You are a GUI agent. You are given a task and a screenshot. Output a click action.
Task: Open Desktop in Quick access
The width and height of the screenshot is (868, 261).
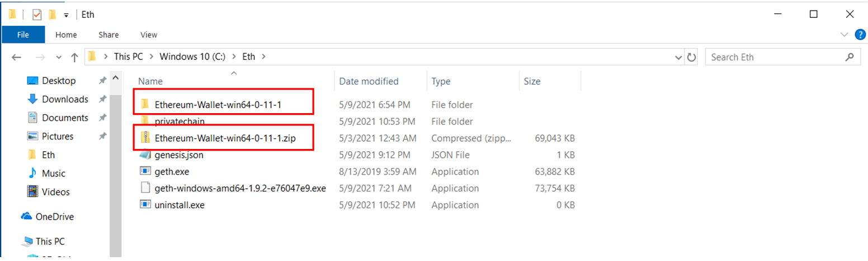click(x=59, y=81)
